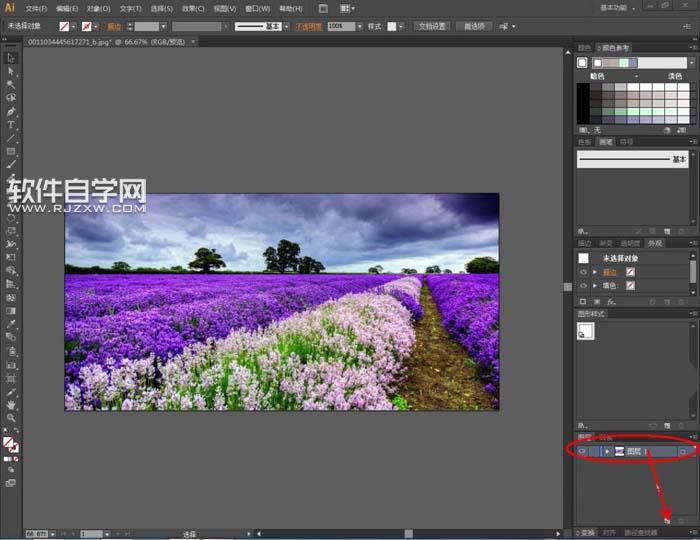The height and width of the screenshot is (540, 700).
Task: Toggle visibility of 描边 in Appearance panel
Action: point(583,272)
